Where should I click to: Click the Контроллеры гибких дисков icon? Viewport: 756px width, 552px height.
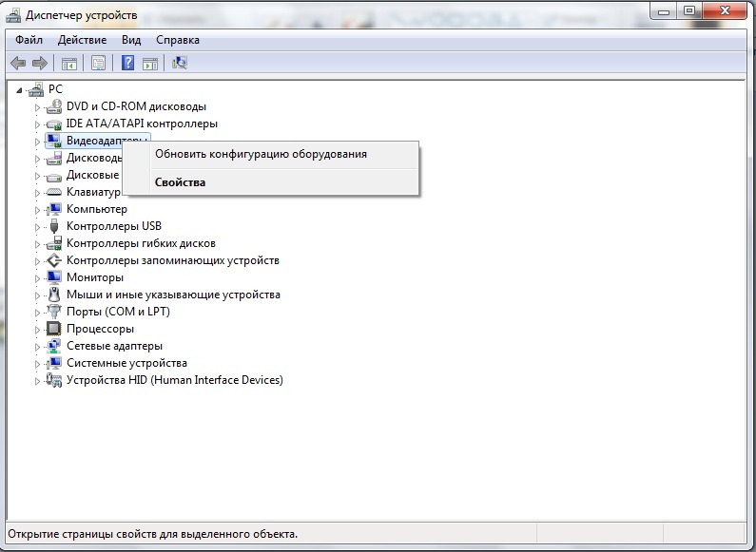(54, 243)
